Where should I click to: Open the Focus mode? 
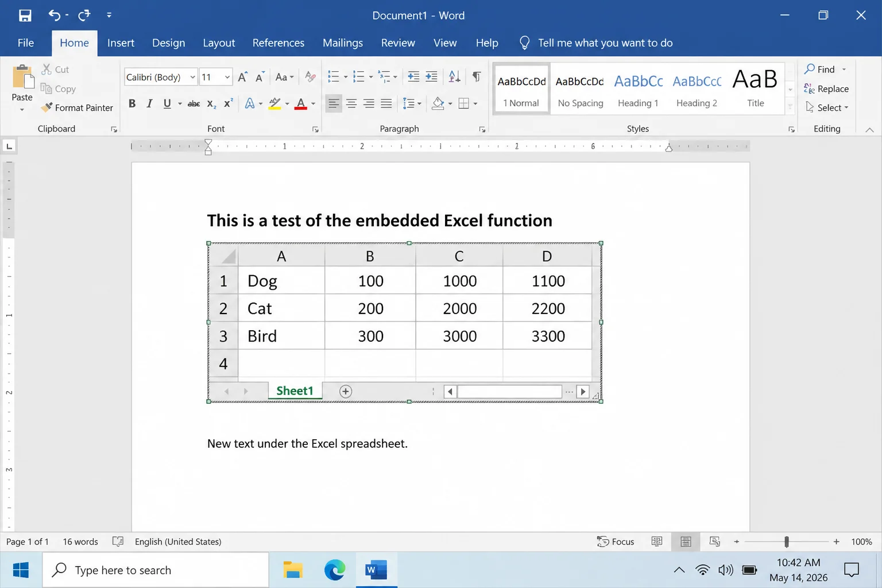pos(616,541)
